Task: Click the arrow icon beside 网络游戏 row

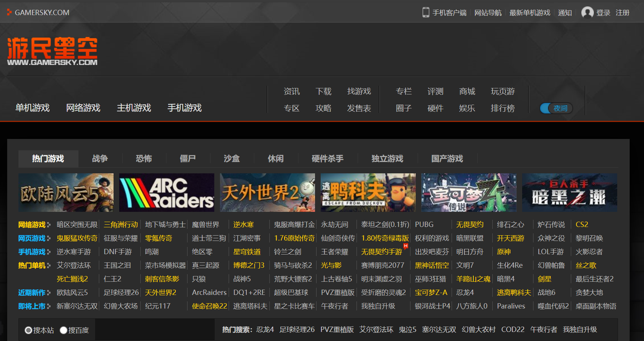Action: tap(49, 225)
